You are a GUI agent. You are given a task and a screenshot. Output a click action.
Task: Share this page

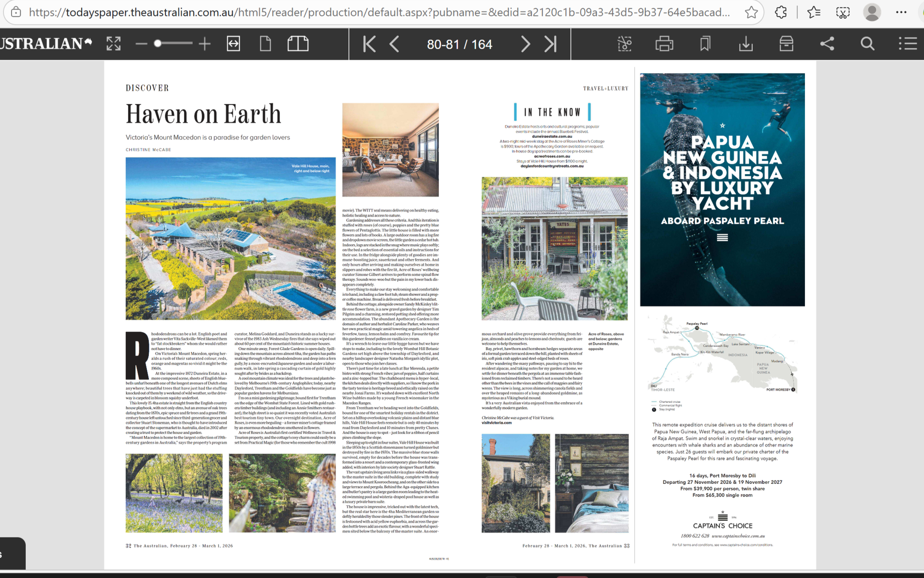[x=827, y=44]
